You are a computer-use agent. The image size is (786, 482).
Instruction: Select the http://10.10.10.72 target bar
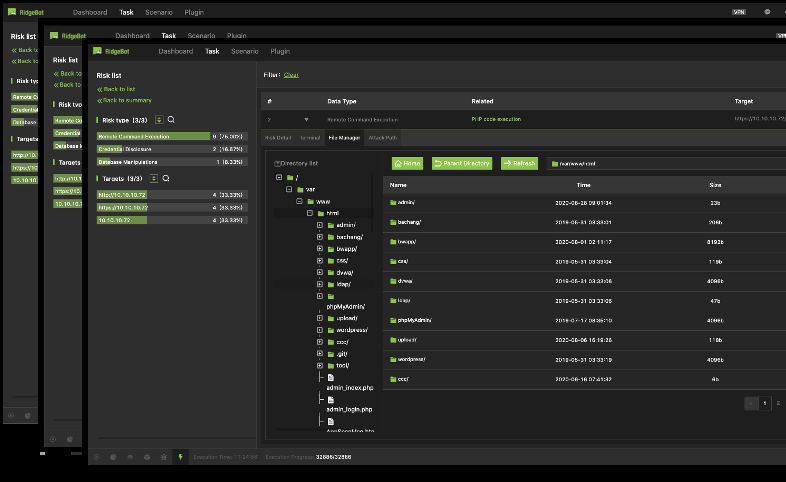[x=170, y=194]
